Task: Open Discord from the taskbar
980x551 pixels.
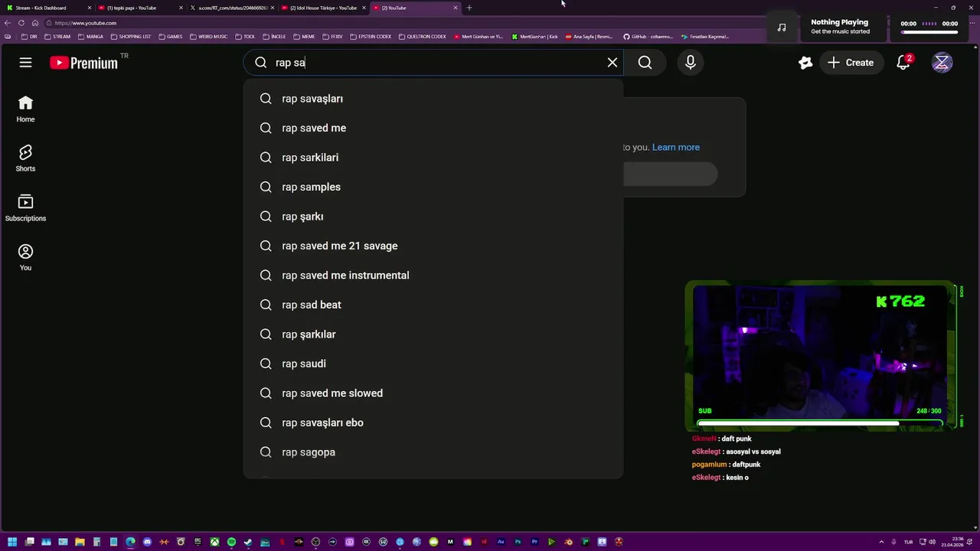Action: click(147, 542)
